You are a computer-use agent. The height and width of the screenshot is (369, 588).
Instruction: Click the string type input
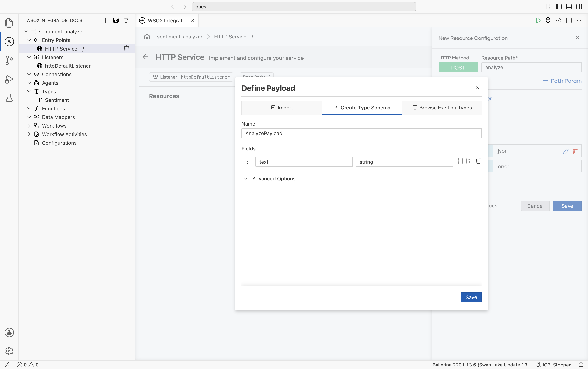(404, 162)
